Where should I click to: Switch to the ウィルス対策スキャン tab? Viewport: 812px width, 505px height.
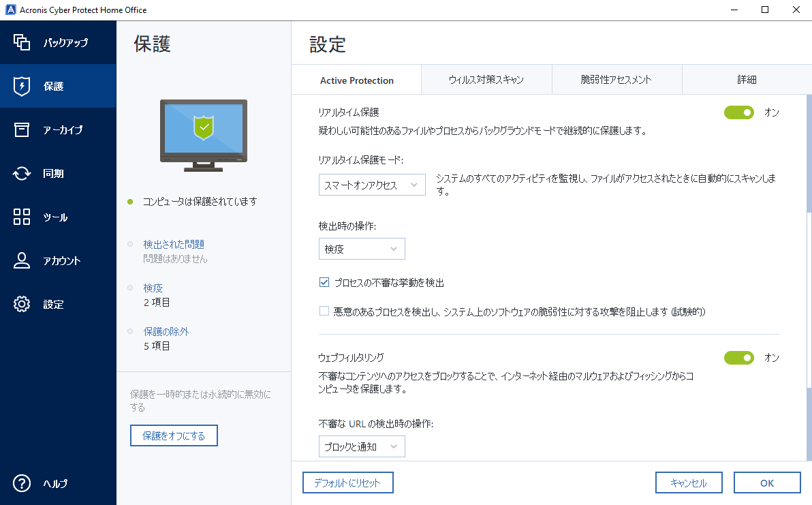click(x=486, y=80)
